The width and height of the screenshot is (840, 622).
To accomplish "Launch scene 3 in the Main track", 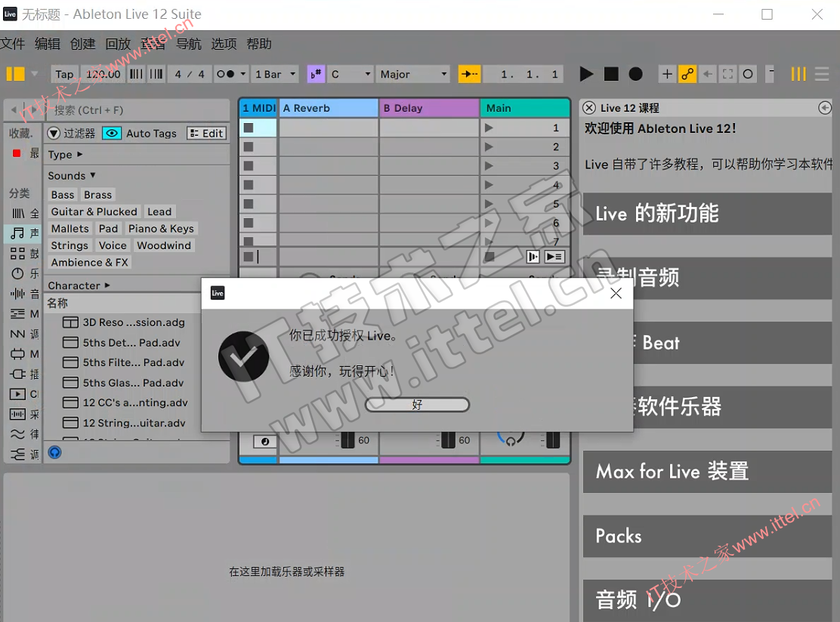I will point(489,166).
